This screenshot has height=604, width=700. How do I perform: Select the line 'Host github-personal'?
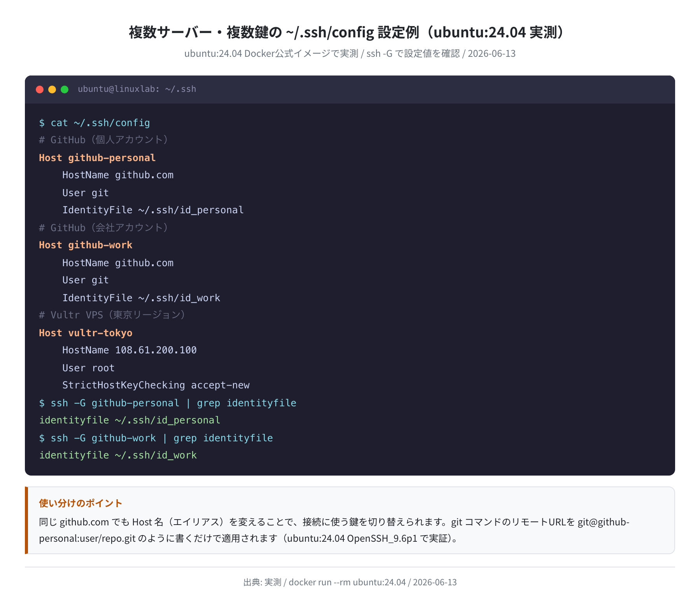(97, 158)
